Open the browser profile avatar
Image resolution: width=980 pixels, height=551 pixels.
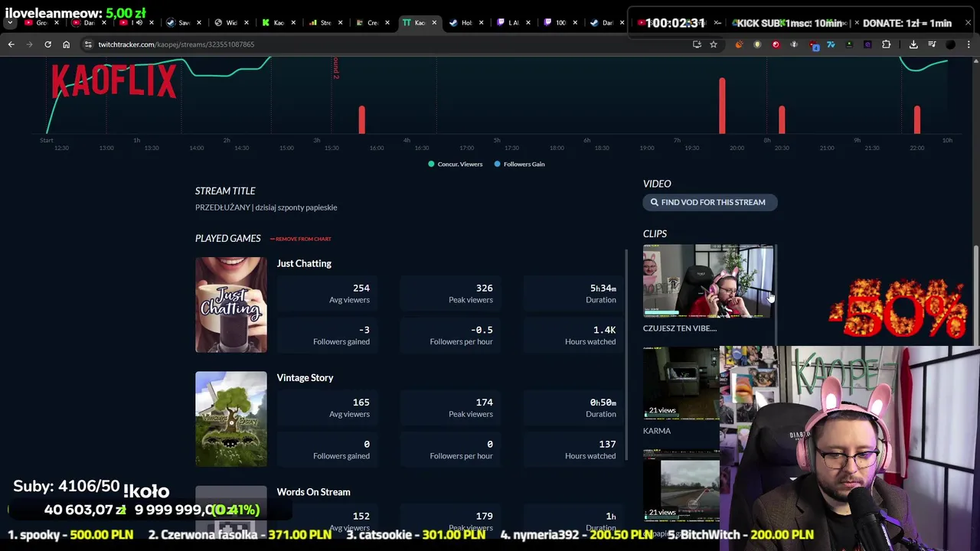point(950,44)
